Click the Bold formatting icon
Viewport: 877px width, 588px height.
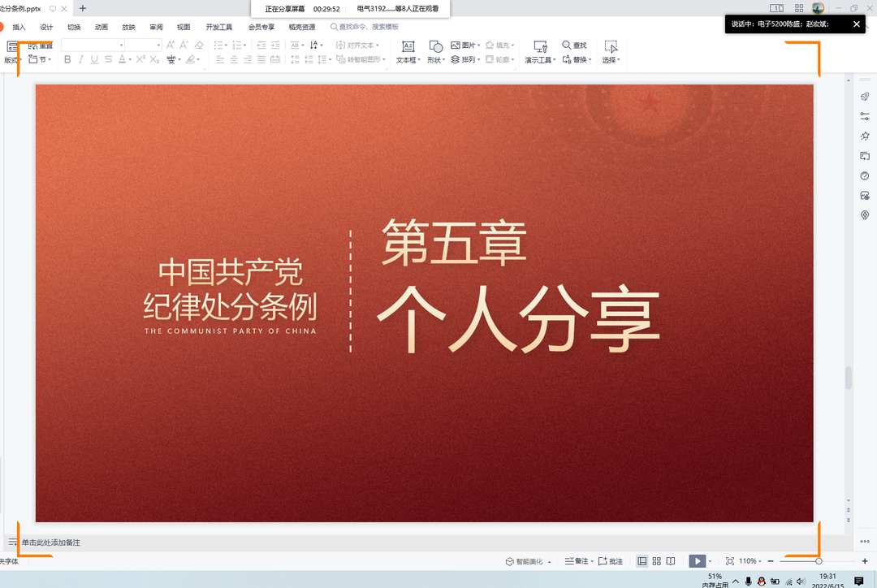coord(67,59)
